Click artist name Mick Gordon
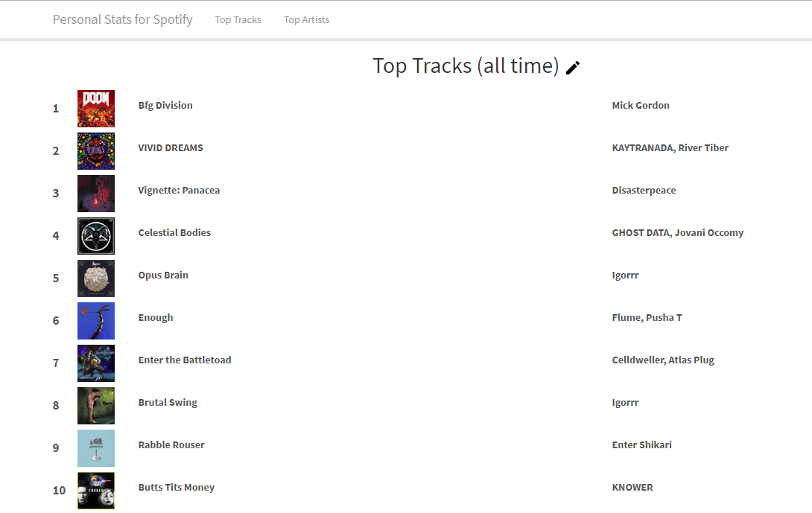Image resolution: width=812 pixels, height=513 pixels. [x=641, y=106]
